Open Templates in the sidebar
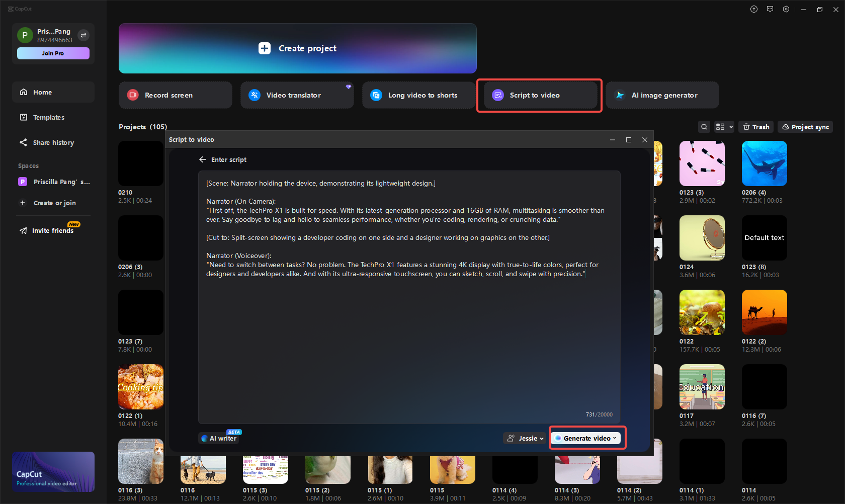This screenshot has width=845, height=504. pos(53,117)
